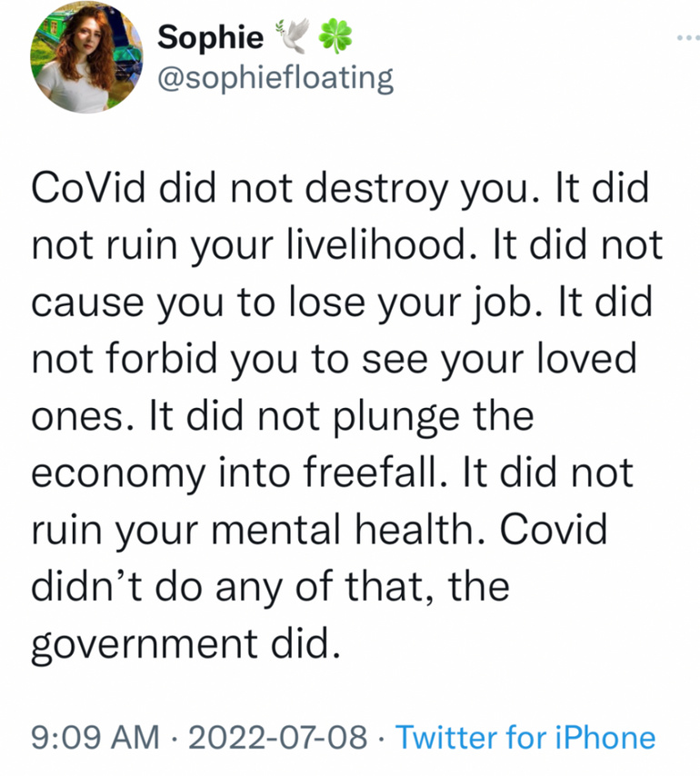
Task: Click the dove emoji beside Sophie's name
Action: coord(297,37)
